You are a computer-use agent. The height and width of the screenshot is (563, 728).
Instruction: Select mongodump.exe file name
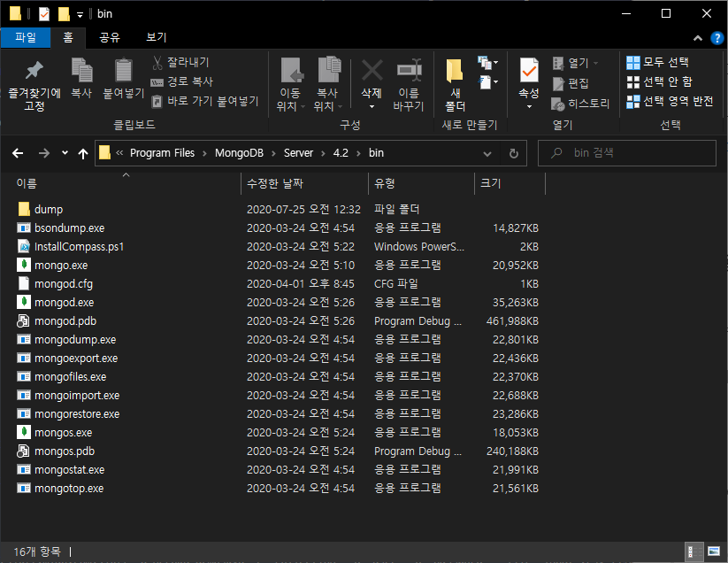pyautogui.click(x=75, y=340)
